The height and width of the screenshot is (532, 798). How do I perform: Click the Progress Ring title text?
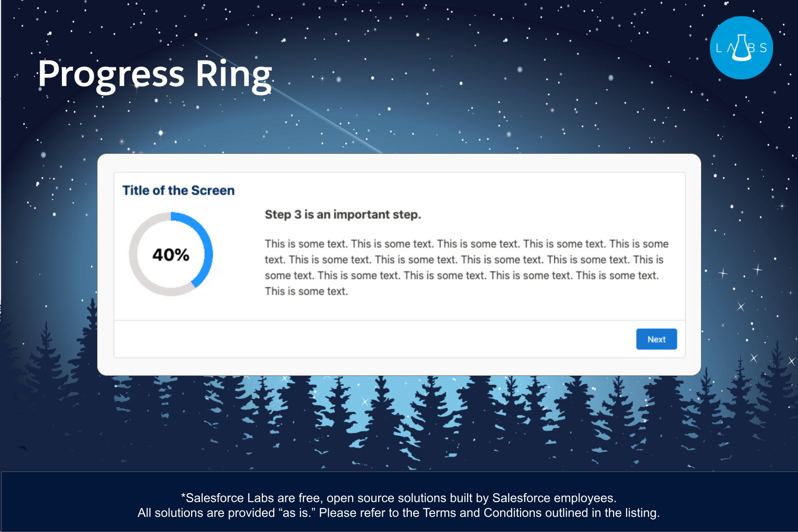(155, 75)
